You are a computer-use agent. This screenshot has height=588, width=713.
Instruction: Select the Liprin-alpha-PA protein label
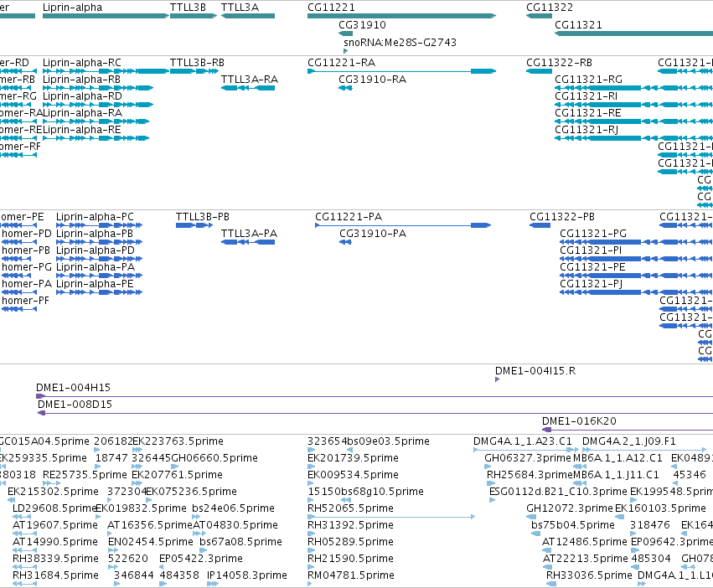pos(95,267)
